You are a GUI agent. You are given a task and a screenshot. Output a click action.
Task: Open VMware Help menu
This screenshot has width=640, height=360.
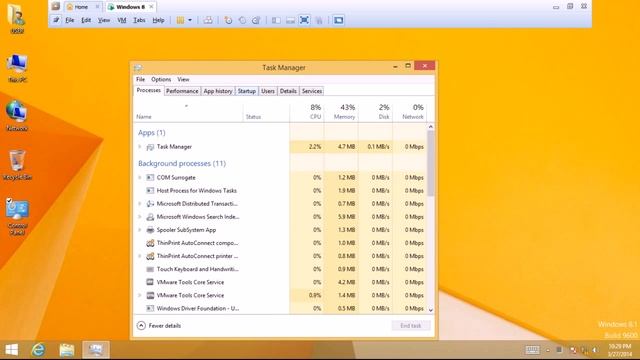click(x=158, y=20)
